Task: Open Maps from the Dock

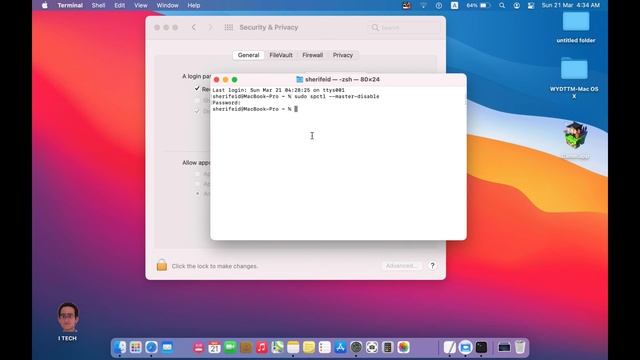Action: click(x=278, y=347)
